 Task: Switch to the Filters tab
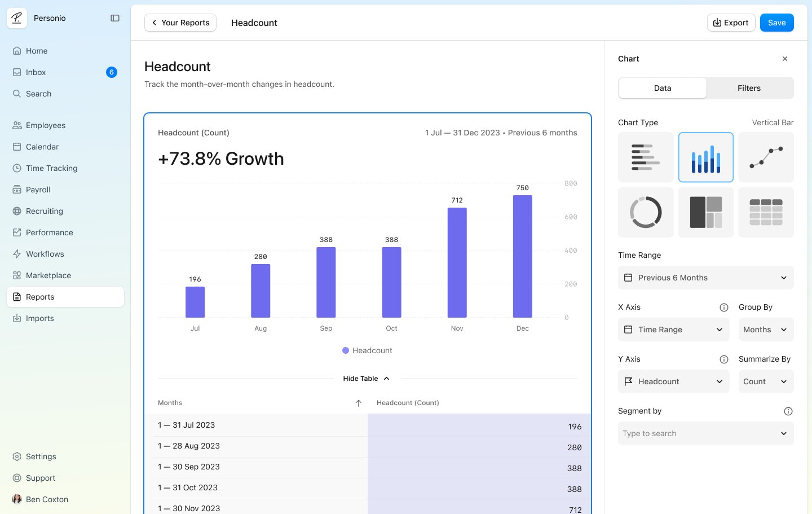[x=749, y=88]
